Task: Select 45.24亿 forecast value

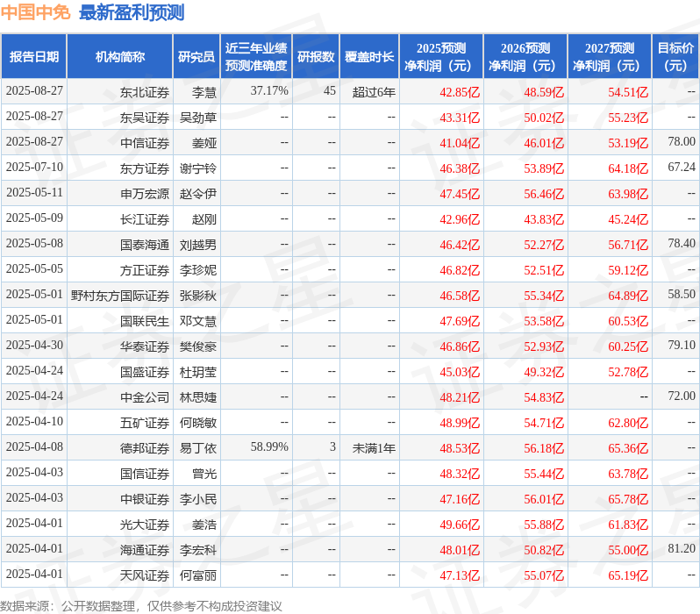Action: click(x=628, y=219)
